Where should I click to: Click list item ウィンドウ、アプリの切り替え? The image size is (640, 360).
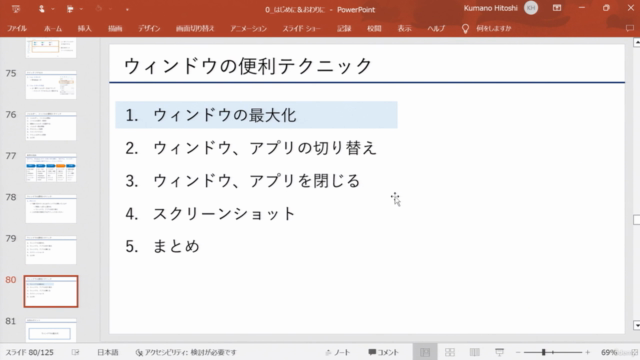click(x=264, y=148)
